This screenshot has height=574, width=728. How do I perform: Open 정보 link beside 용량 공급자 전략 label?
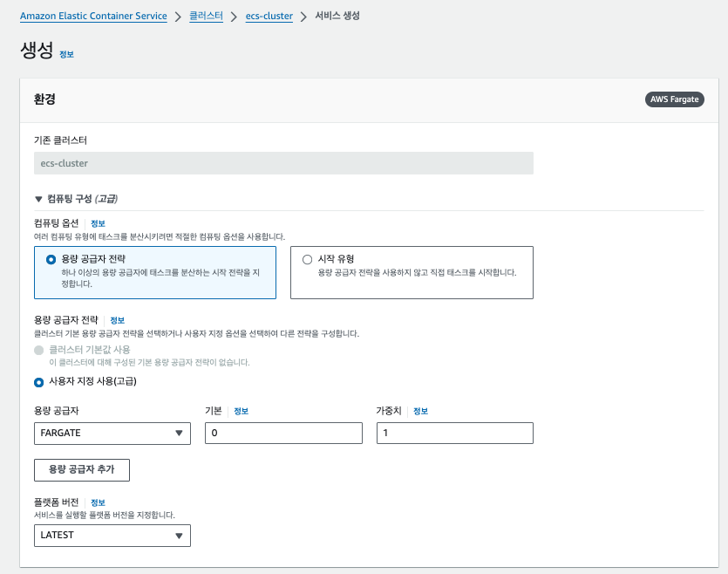118,320
